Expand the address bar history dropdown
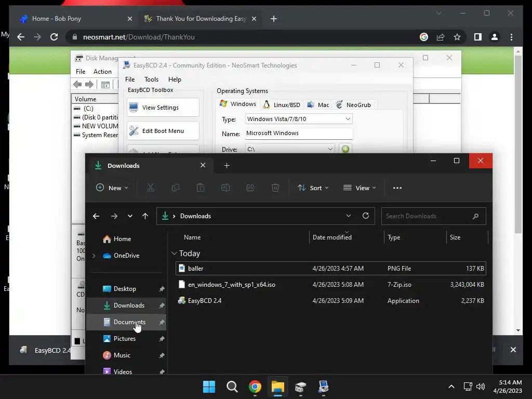This screenshot has width=532, height=399. (349, 216)
